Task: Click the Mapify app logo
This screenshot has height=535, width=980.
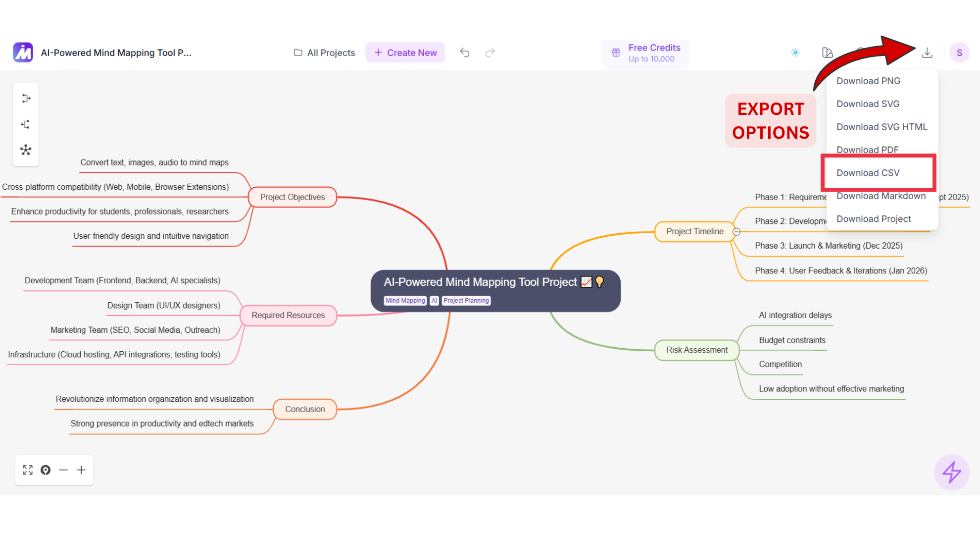Action: coord(23,53)
